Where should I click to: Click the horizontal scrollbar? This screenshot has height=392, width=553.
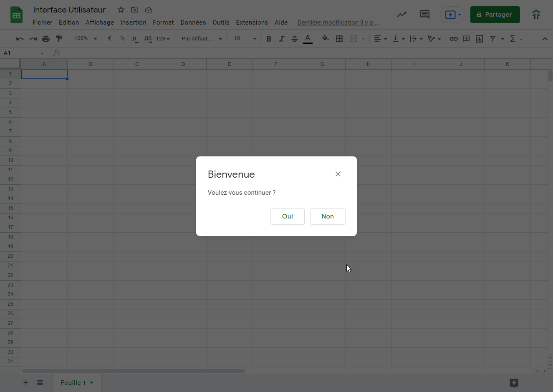coord(133,371)
